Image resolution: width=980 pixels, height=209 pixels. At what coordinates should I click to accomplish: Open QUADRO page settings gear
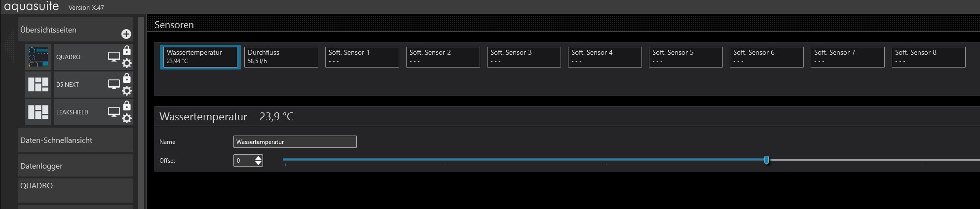click(x=127, y=63)
